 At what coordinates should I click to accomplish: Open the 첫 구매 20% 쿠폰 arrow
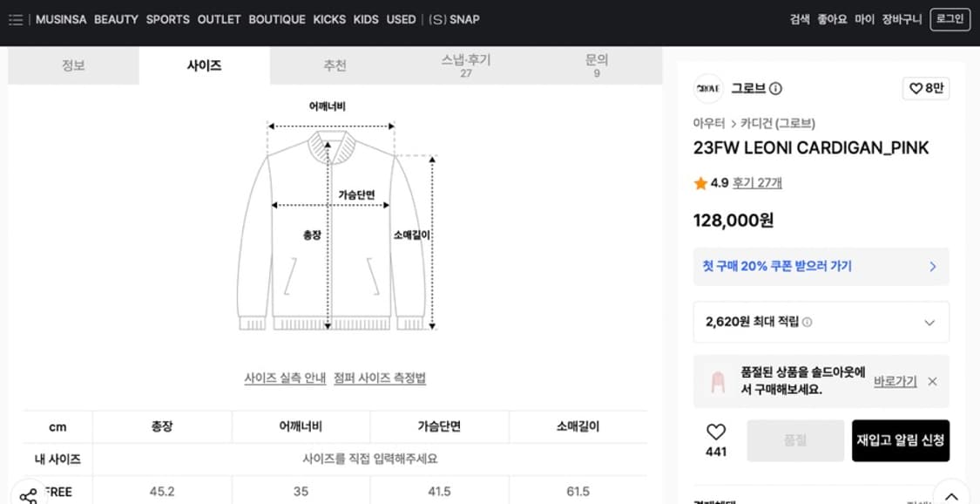tap(932, 266)
